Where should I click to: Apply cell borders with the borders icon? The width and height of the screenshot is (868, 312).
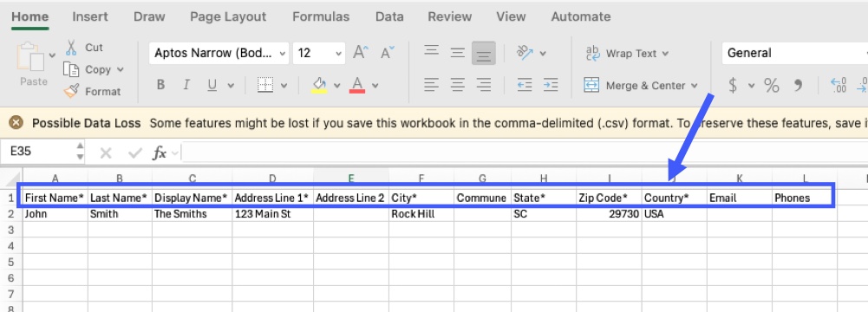[265, 85]
